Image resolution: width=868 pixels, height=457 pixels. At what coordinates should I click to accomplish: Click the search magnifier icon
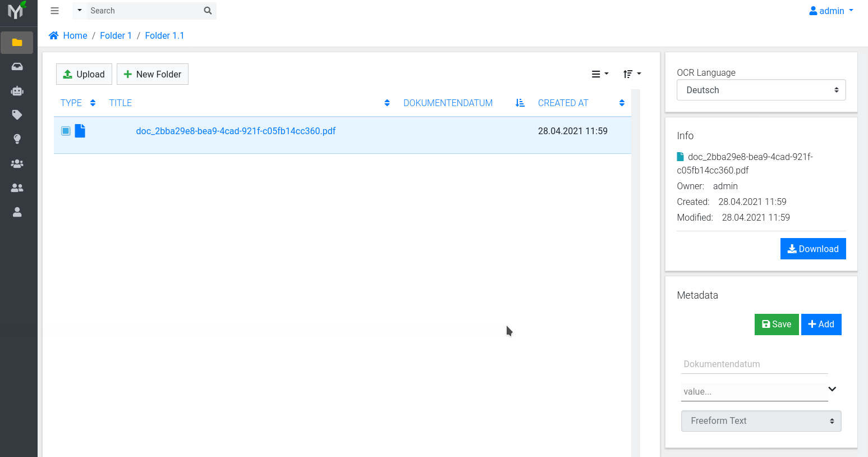(208, 11)
